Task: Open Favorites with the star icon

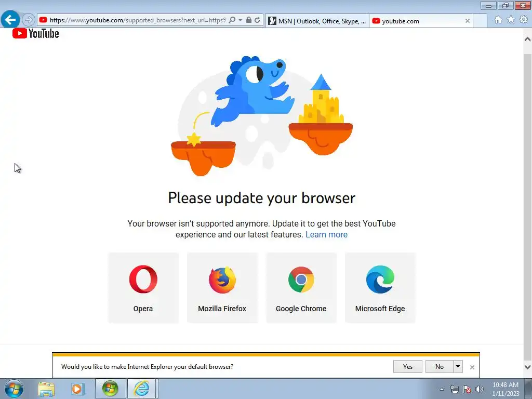Action: [x=511, y=20]
